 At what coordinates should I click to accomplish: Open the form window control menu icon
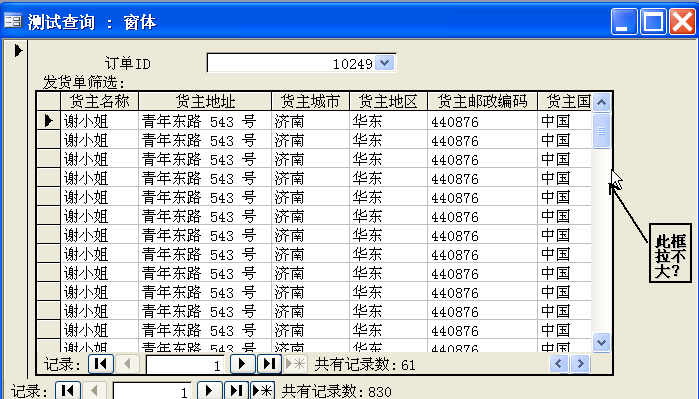click(x=13, y=21)
